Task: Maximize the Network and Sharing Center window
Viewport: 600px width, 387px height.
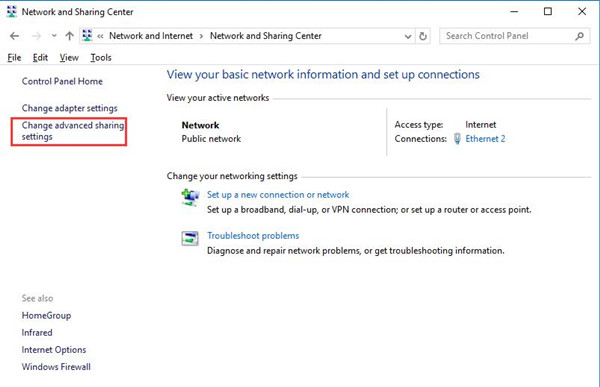Action: pos(548,11)
